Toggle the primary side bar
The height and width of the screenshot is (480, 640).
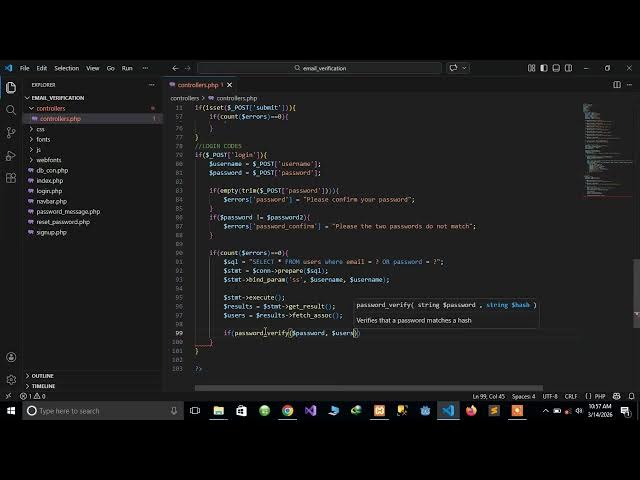(544, 68)
